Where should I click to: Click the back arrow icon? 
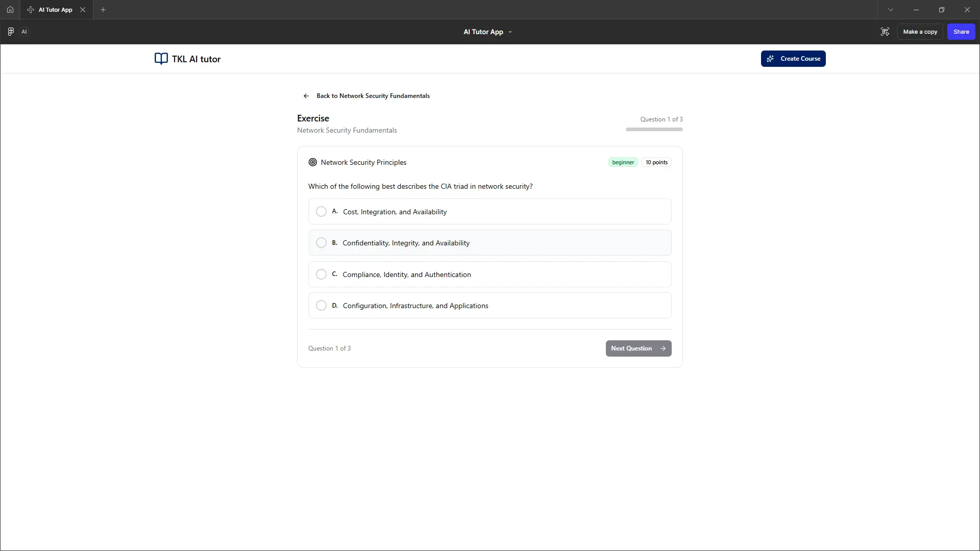coord(306,96)
